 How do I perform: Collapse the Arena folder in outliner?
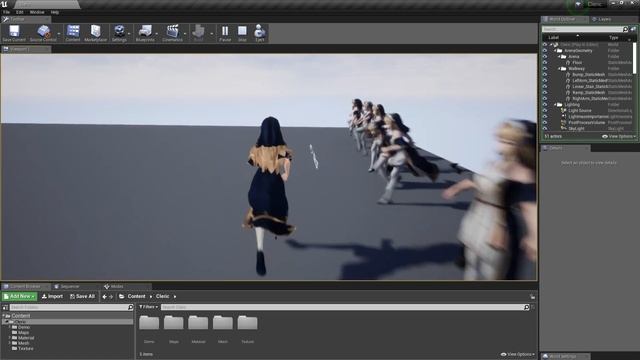click(x=559, y=57)
